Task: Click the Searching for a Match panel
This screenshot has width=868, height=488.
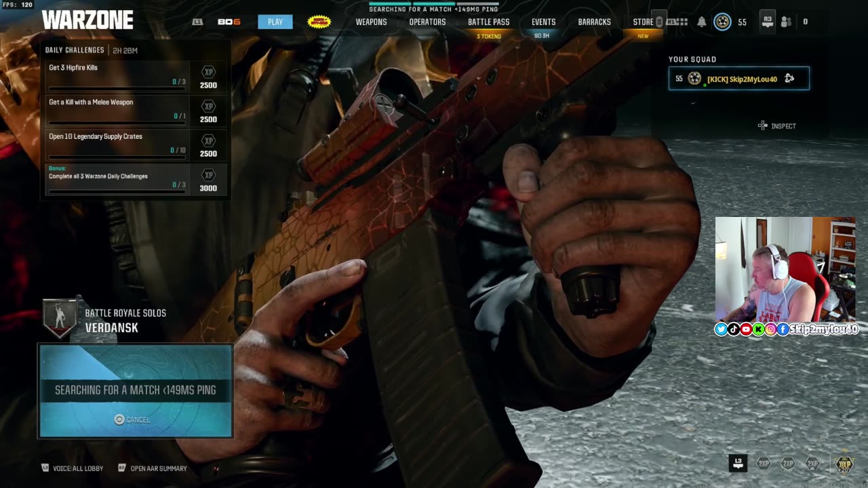Action: click(136, 390)
